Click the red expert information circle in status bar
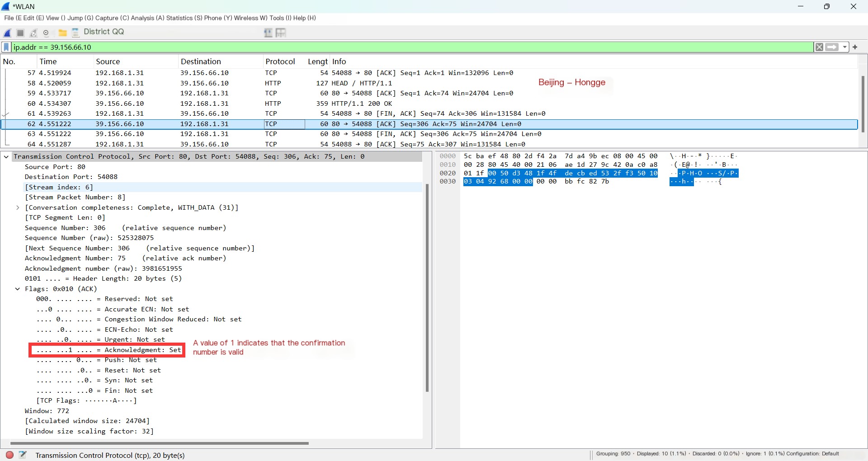868x461 pixels. [x=9, y=455]
